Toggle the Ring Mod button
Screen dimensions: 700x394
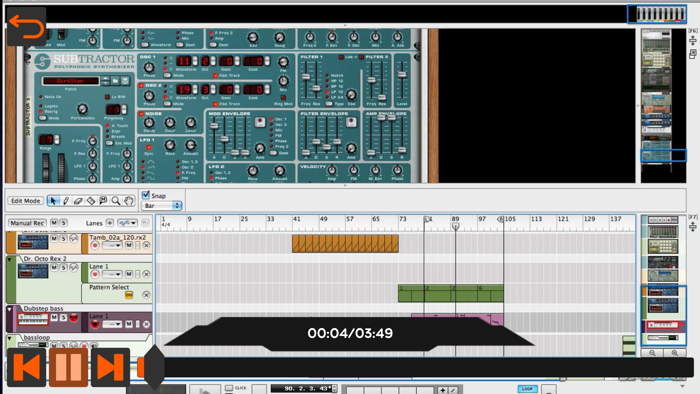click(283, 98)
